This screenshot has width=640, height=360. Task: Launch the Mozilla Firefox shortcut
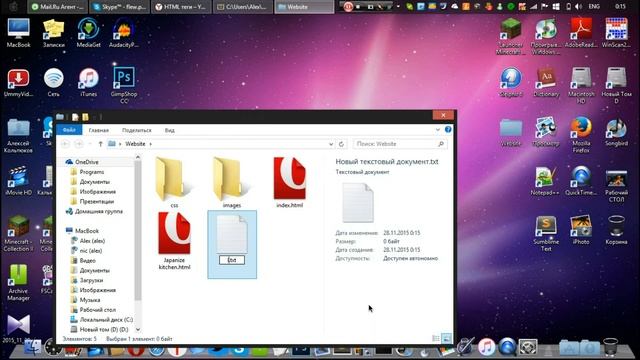pos(581,135)
